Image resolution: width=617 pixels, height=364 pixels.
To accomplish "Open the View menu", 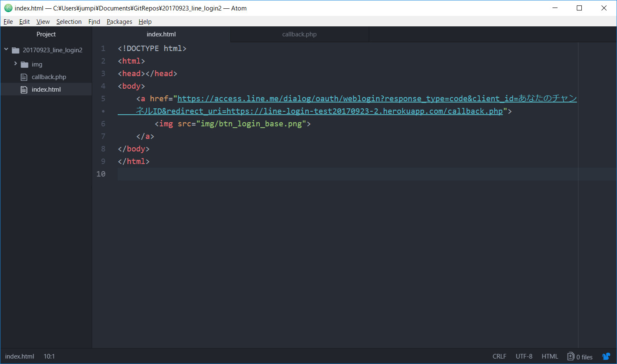I will tap(43, 22).
